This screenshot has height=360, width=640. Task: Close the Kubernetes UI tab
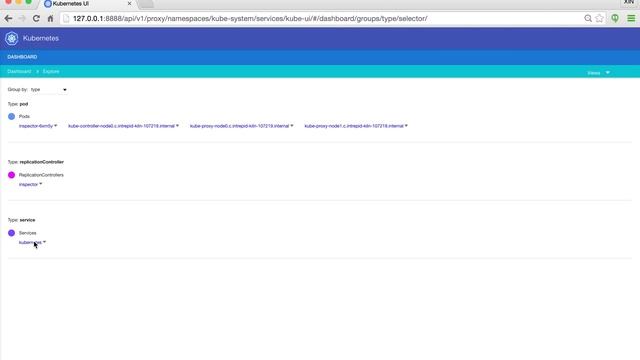tap(129, 3)
